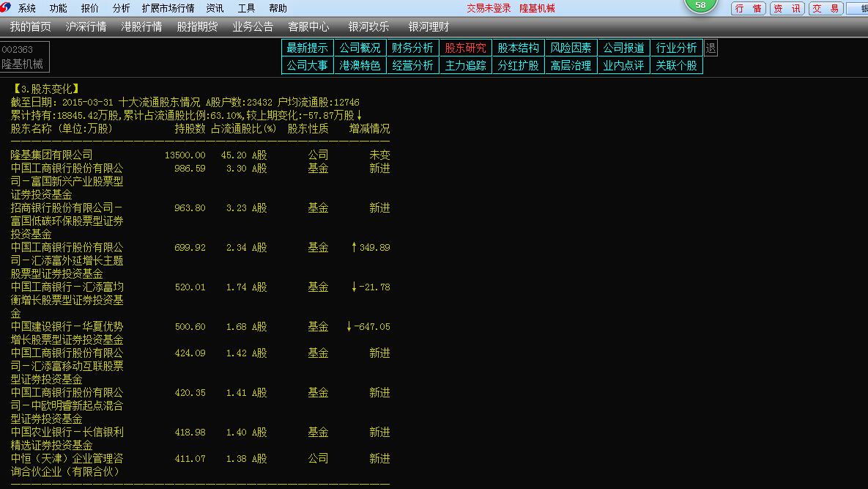Click the 退 exit button
868x489 pixels.
[x=711, y=48]
